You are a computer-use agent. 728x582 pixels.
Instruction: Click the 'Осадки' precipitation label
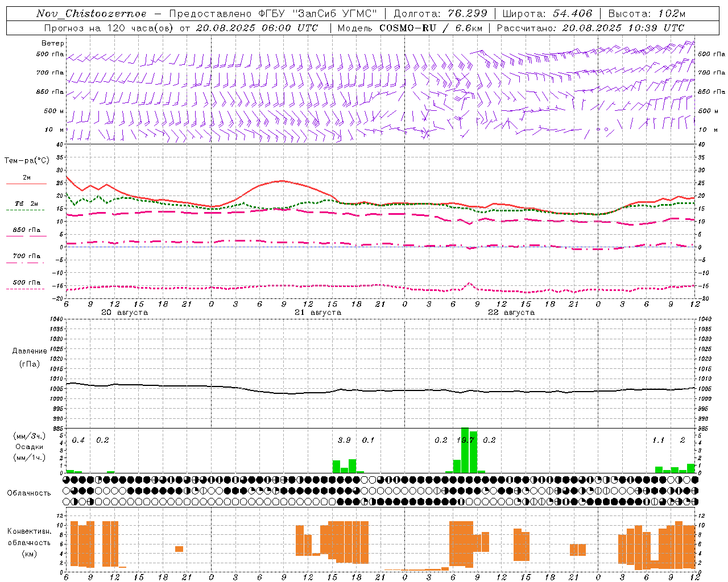click(x=30, y=447)
